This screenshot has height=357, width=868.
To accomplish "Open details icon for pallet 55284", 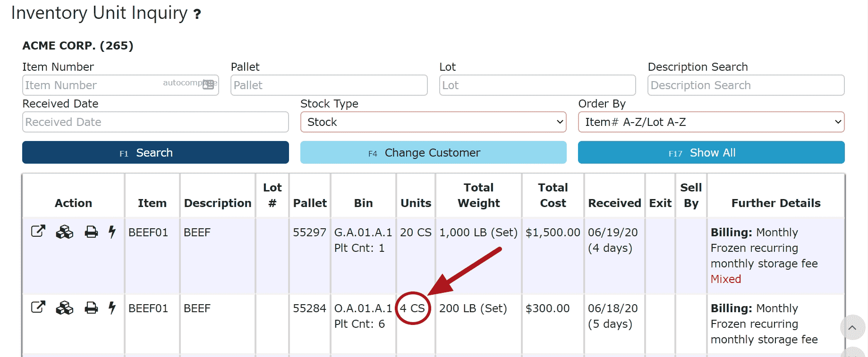I will [x=38, y=307].
